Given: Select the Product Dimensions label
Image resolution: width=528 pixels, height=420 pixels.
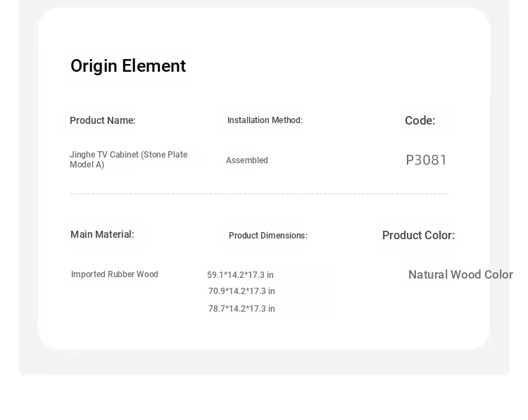Looking at the screenshot, I should click(x=268, y=236).
